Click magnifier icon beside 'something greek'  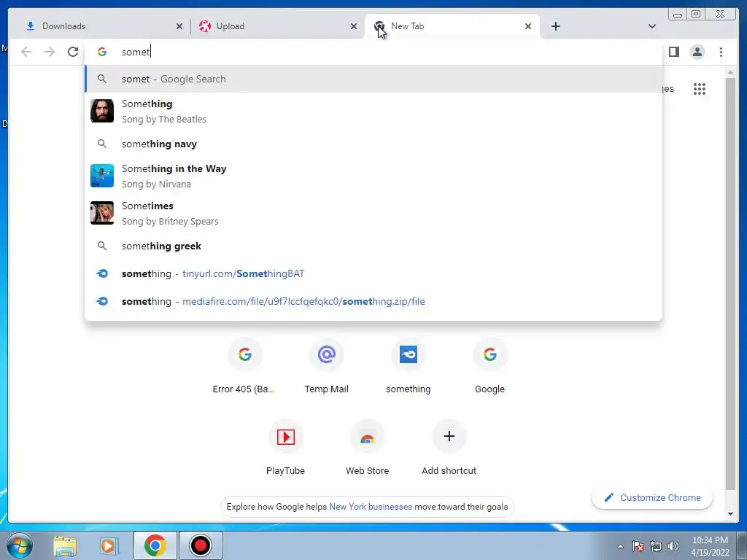click(102, 246)
